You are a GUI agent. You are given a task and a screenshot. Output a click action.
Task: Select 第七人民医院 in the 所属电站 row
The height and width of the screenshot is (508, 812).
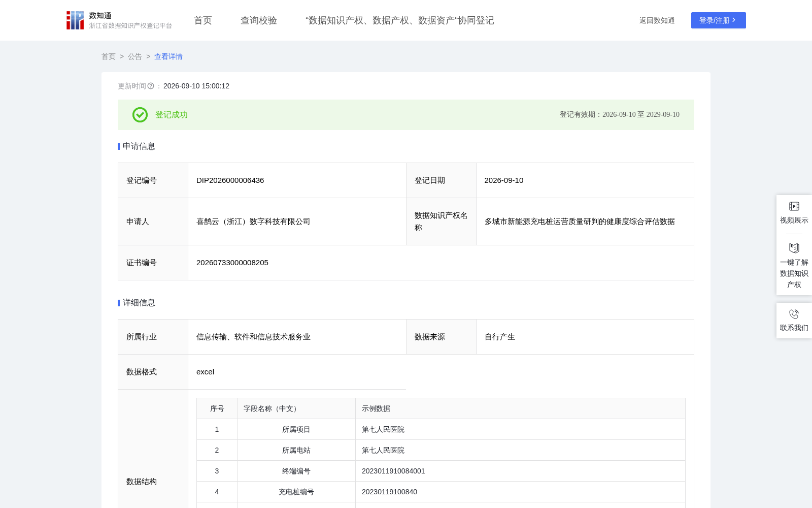383,450
